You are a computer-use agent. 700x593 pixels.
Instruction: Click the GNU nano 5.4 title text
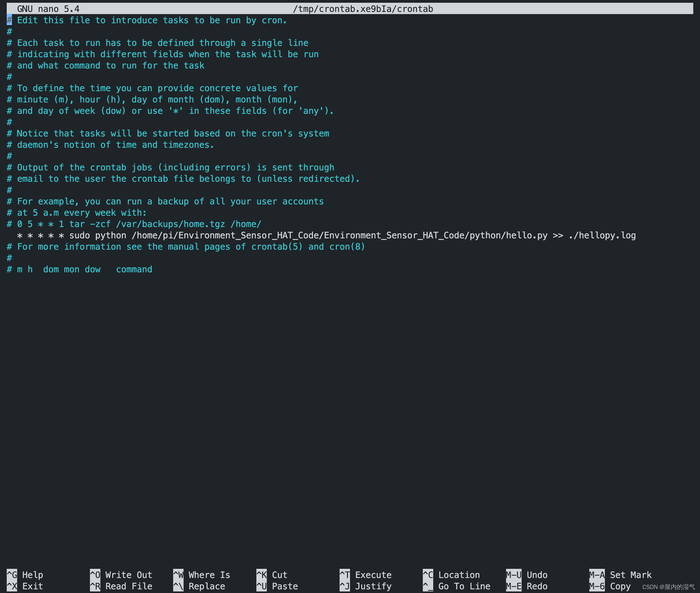(x=48, y=9)
